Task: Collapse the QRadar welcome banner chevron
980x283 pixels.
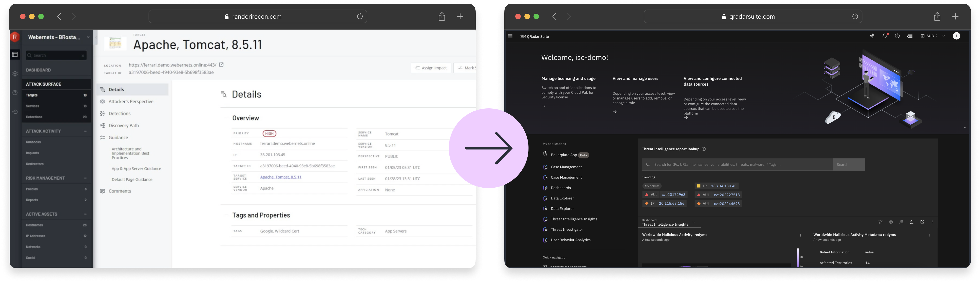Action: click(965, 128)
